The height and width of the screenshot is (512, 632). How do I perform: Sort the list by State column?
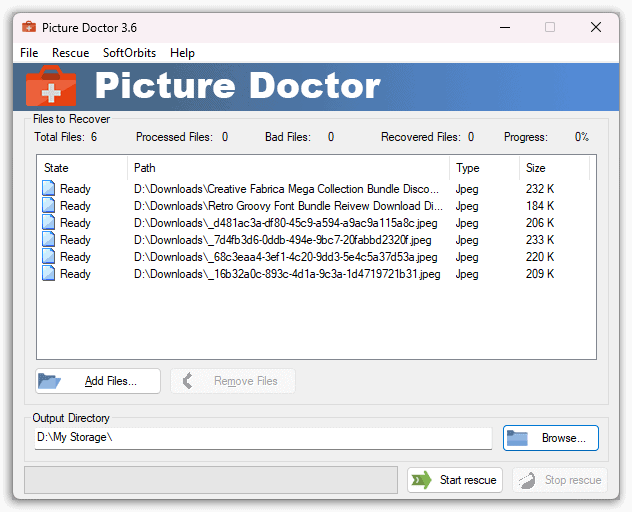pyautogui.click(x=82, y=168)
